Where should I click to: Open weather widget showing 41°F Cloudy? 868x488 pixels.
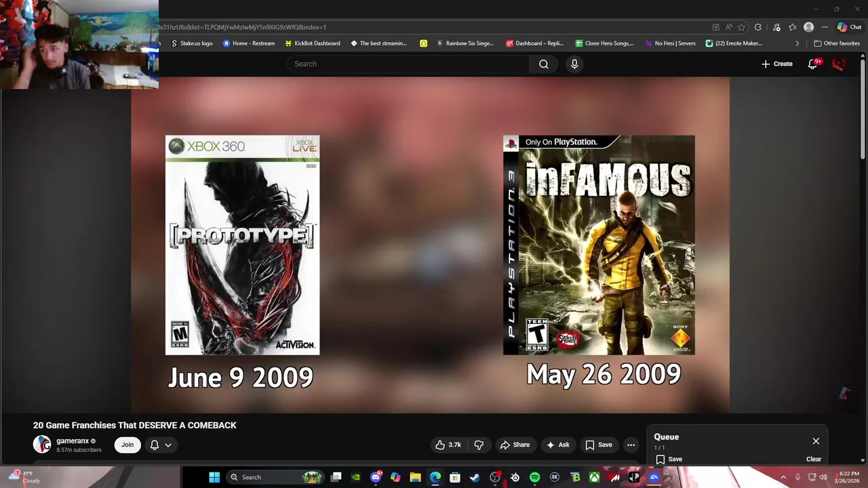click(23, 477)
